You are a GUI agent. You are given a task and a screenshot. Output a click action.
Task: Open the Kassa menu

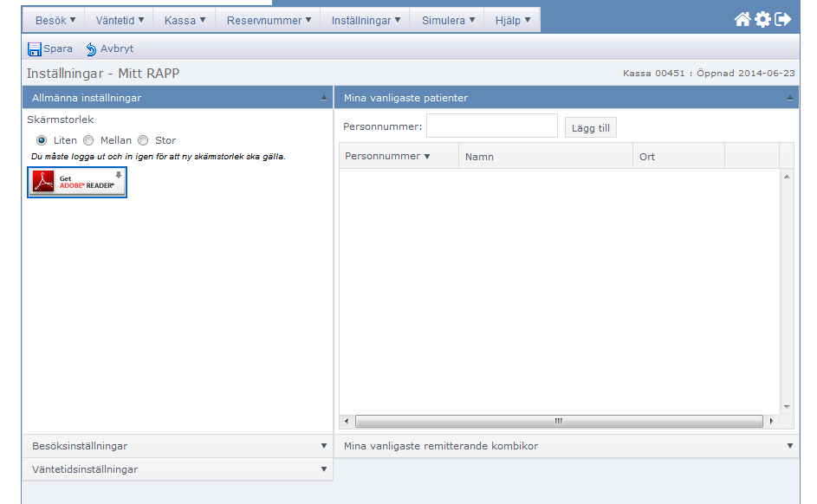pos(185,20)
